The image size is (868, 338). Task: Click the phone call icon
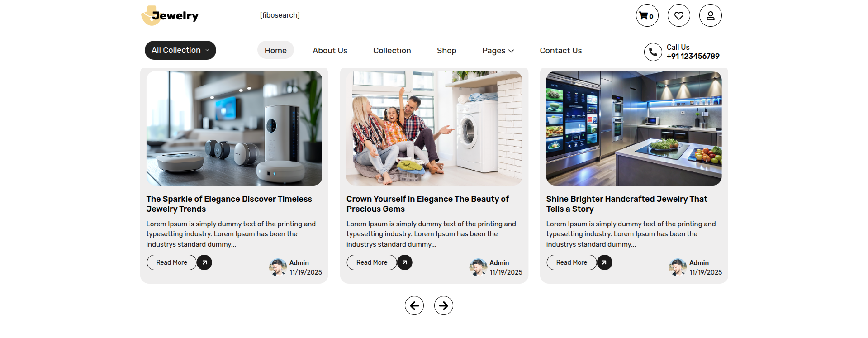(x=653, y=52)
